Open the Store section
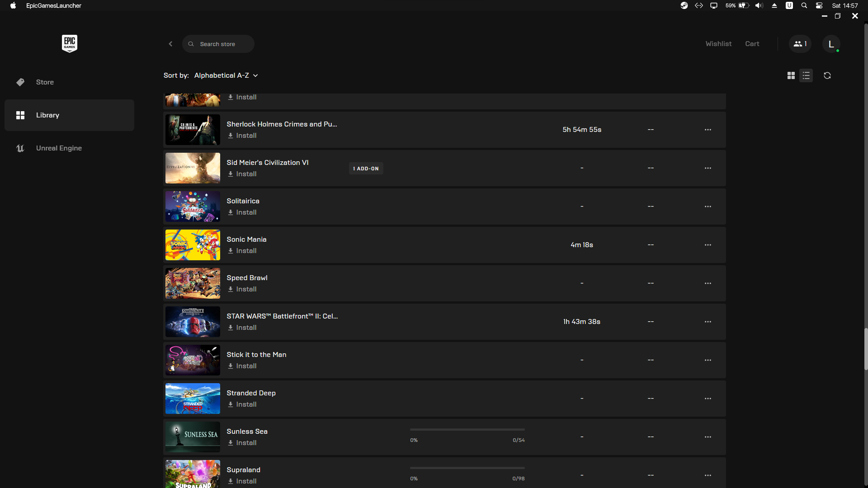Image resolution: width=868 pixels, height=488 pixels. pos(45,82)
